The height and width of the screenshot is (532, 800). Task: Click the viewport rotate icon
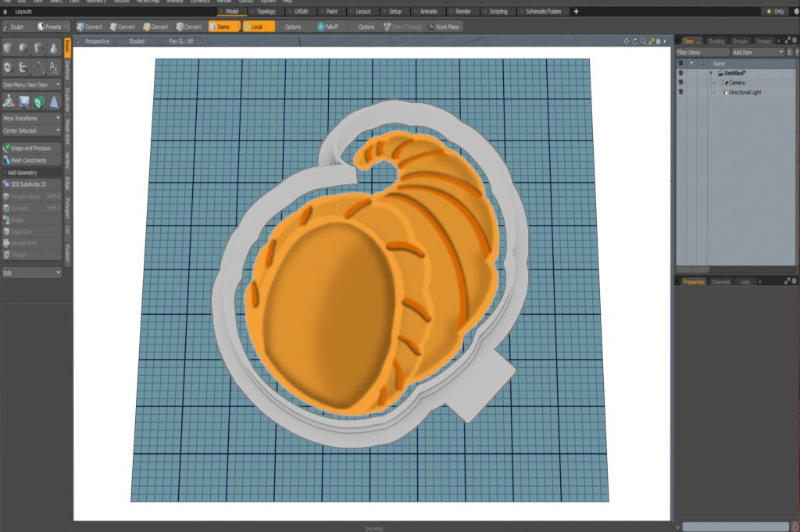(634, 41)
